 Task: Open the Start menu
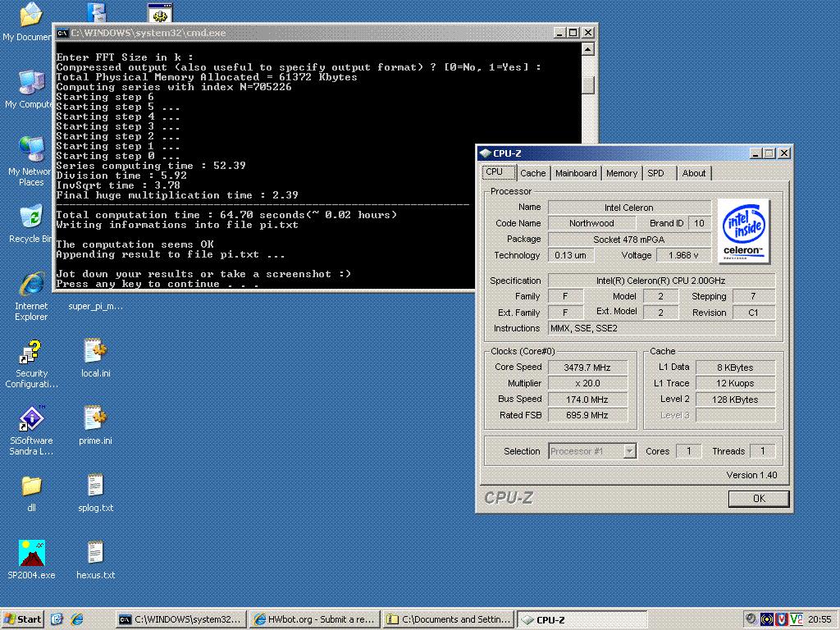pos(22,619)
